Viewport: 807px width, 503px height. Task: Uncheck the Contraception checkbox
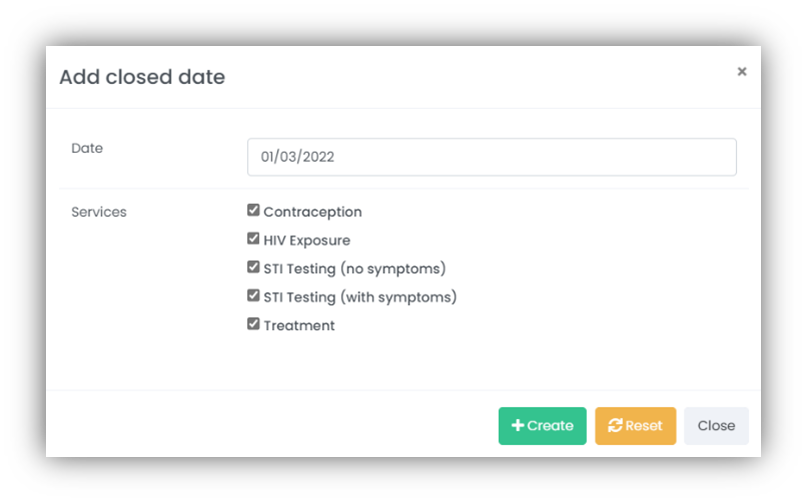[x=253, y=210]
